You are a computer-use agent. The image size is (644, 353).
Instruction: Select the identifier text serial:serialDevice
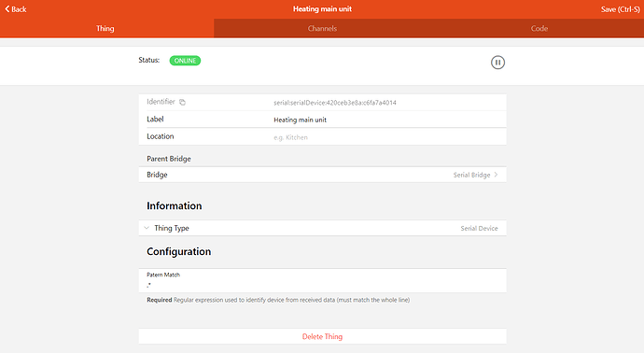click(x=335, y=103)
